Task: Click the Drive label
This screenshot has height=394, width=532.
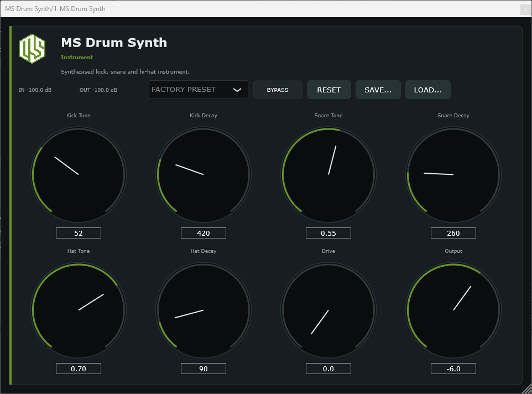Action: pos(328,251)
